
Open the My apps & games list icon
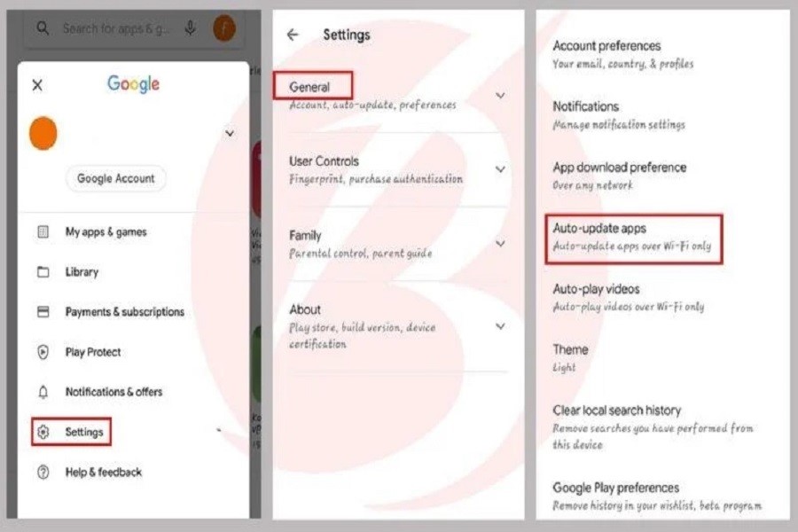pyautogui.click(x=43, y=232)
